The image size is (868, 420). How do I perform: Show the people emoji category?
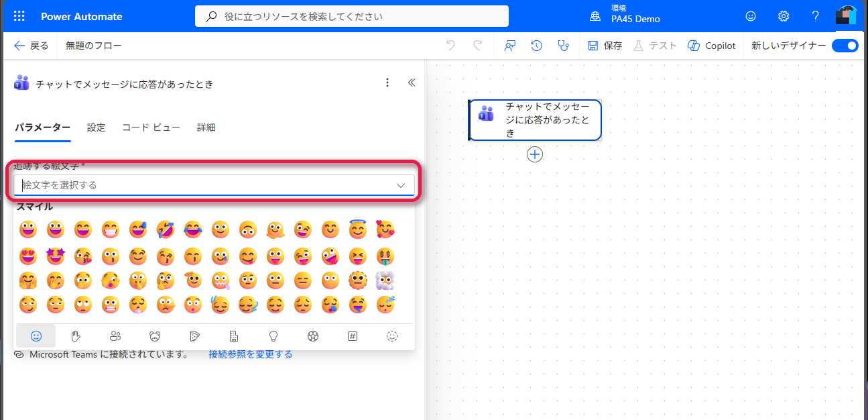click(115, 335)
